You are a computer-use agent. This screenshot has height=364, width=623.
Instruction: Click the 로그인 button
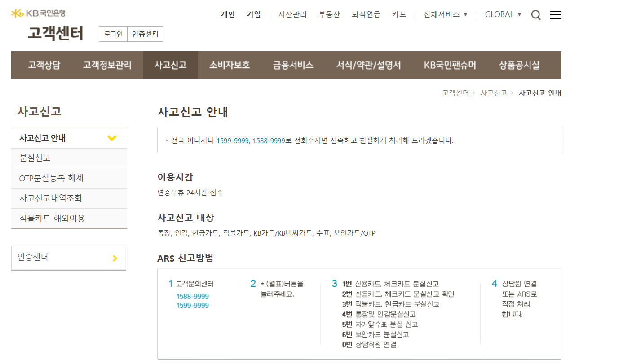[113, 34]
